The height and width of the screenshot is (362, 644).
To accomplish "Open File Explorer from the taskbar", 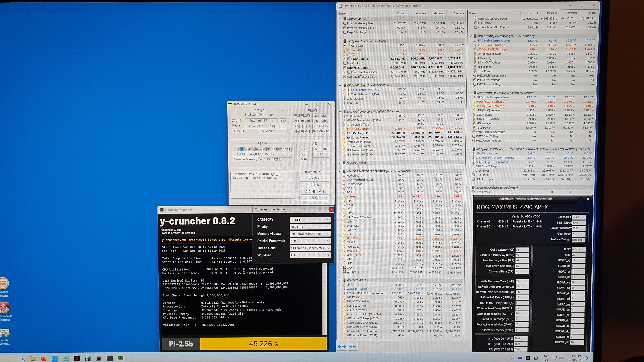I will (x=33, y=359).
